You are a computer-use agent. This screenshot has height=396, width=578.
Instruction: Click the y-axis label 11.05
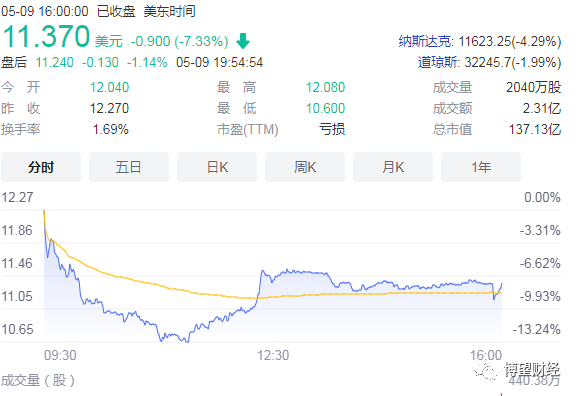17,296
